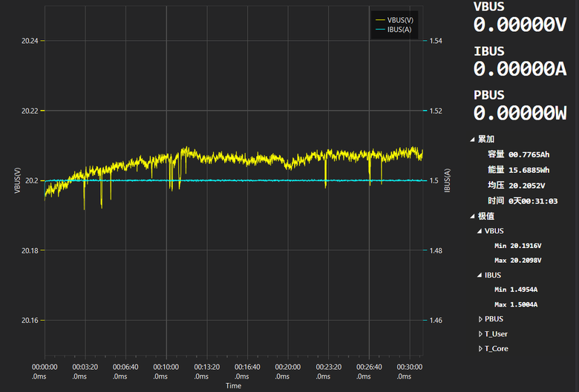Screen dimensions: 579x392
Task: Click the 1.46 IBUS axis tick label
Action: click(436, 321)
